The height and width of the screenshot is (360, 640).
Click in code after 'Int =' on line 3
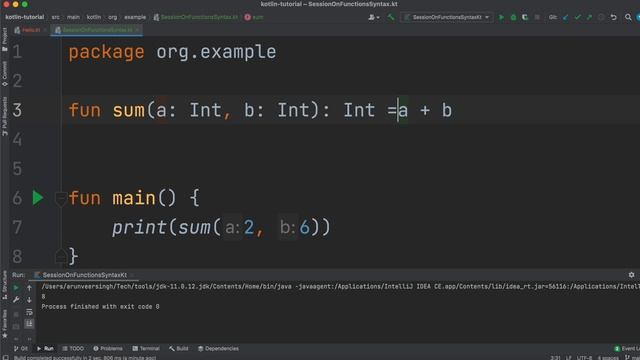tap(398, 110)
